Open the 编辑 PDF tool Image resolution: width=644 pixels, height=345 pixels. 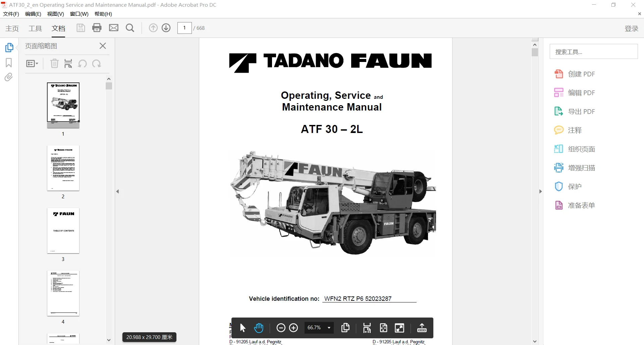[575, 93]
